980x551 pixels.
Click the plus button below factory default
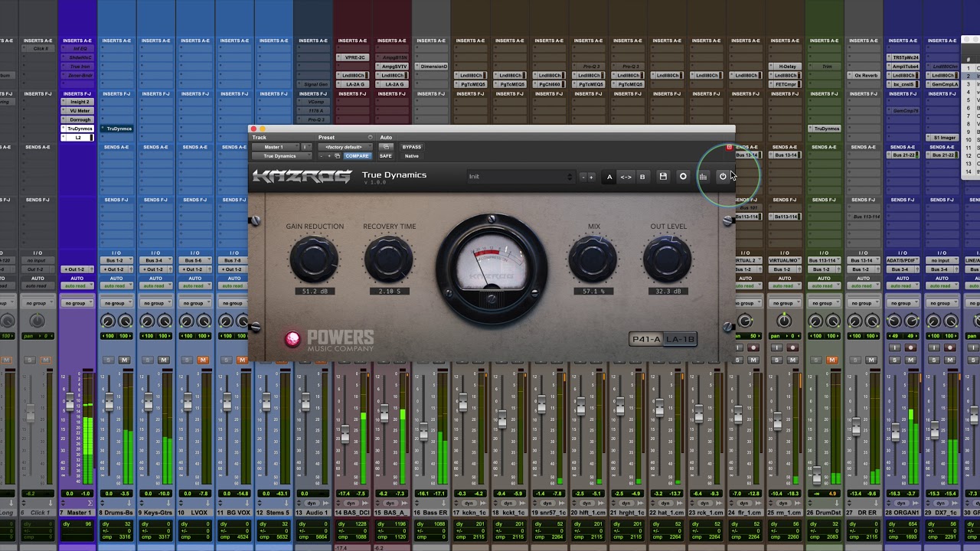pyautogui.click(x=329, y=156)
